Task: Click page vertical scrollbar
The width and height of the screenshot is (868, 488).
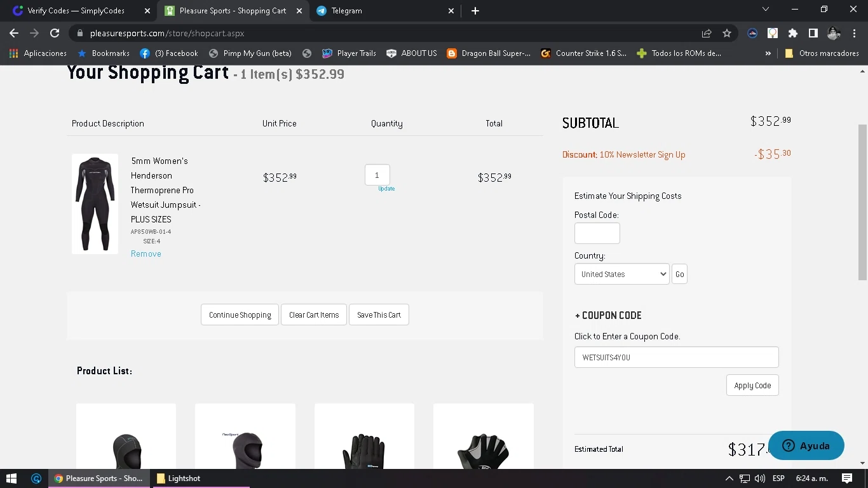Action: (862, 202)
